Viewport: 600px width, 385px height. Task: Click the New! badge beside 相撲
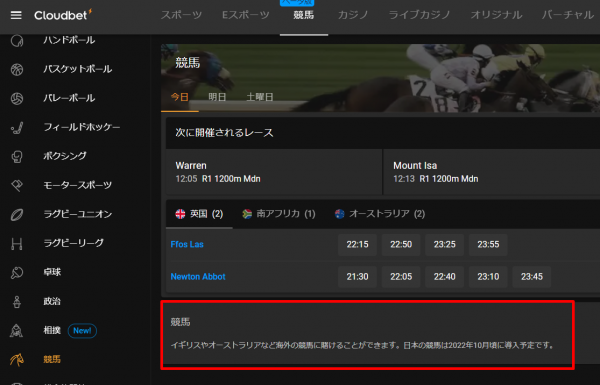pos(82,331)
